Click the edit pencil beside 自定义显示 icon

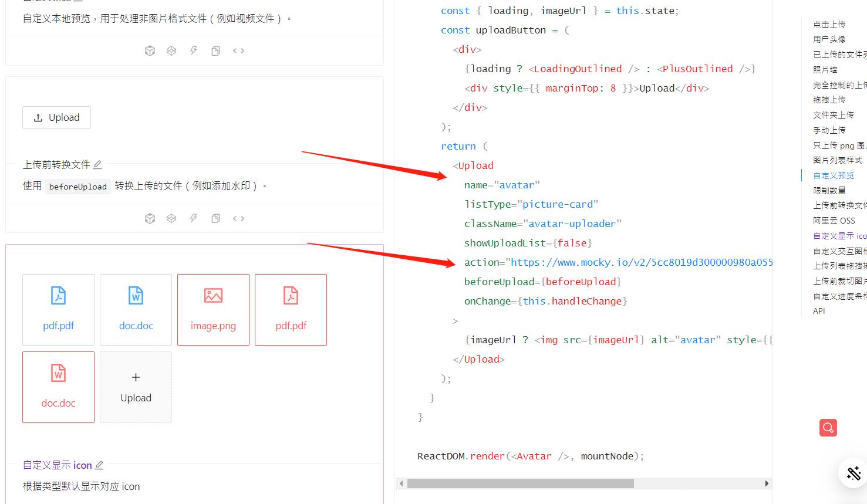pos(99,465)
